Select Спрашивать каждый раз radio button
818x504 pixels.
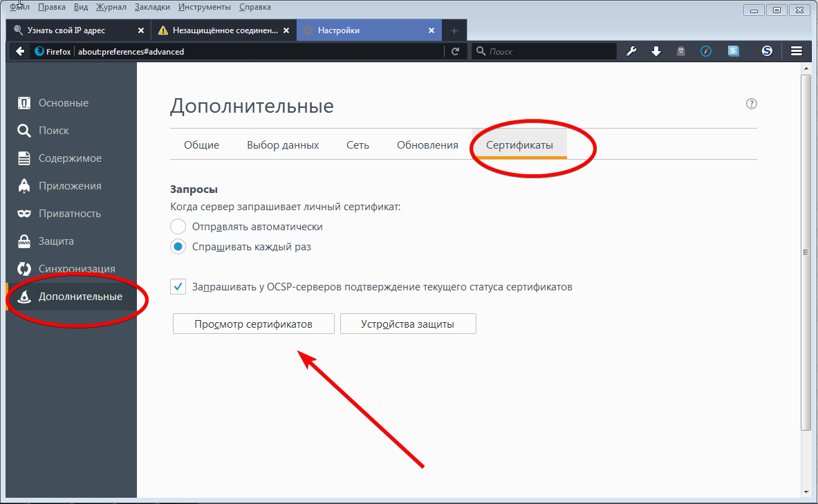click(178, 247)
